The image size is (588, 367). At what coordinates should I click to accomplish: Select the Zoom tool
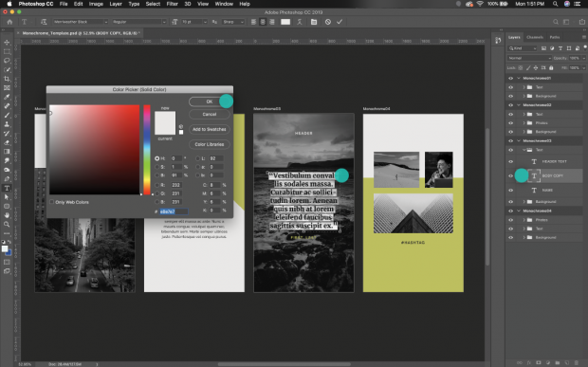[7, 224]
